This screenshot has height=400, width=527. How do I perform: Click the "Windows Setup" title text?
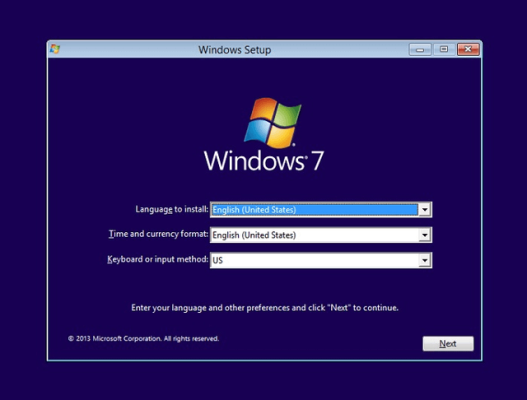(235, 50)
